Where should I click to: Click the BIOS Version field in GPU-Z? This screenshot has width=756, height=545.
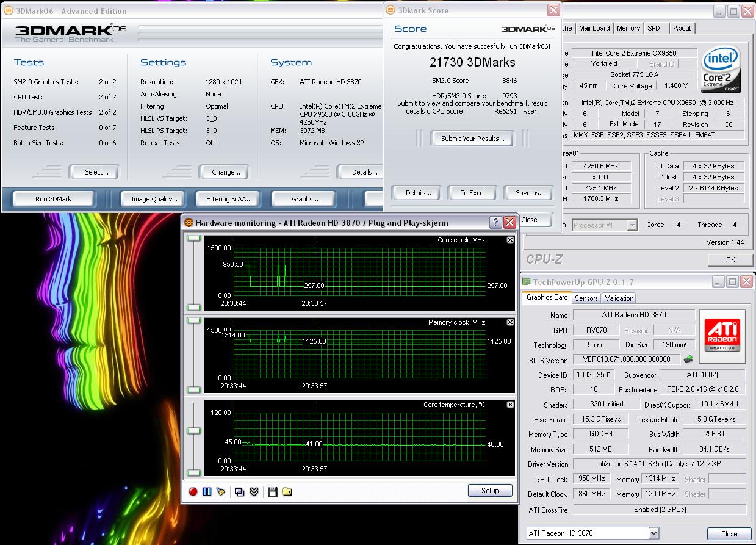[x=626, y=359]
